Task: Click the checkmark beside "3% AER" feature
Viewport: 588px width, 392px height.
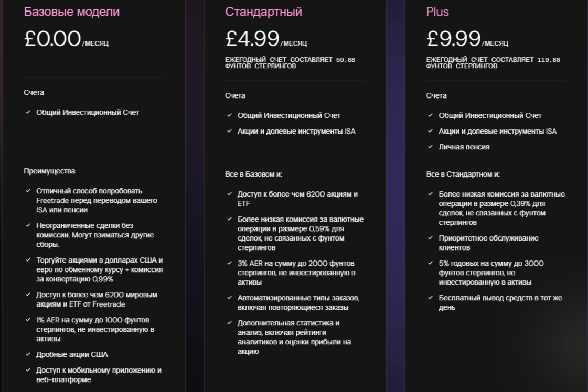Action: 229,264
